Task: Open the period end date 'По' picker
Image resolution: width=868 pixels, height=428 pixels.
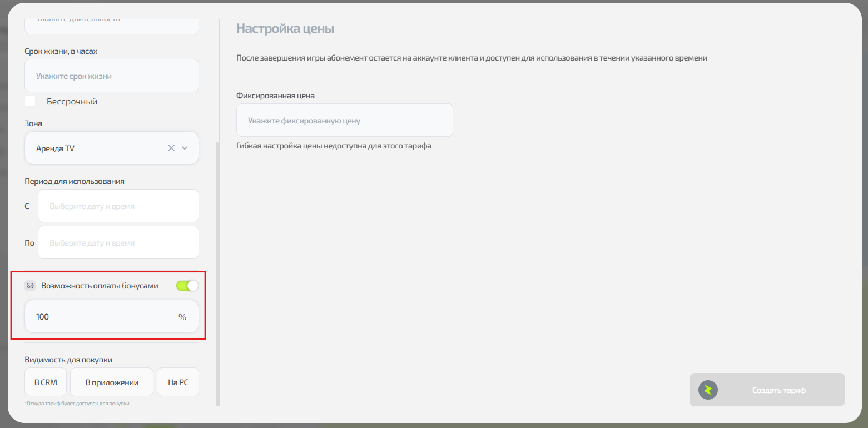Action: (118, 242)
